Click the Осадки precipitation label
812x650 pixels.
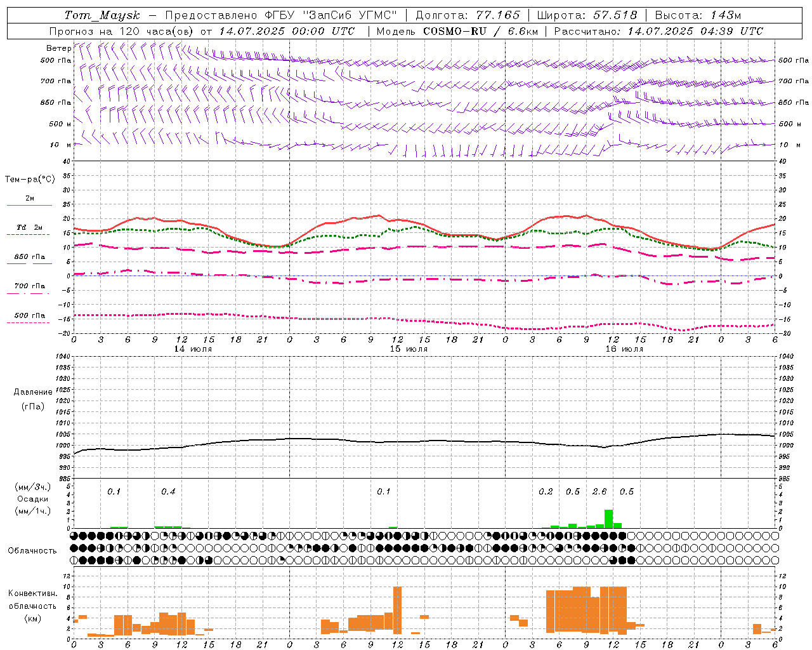tap(33, 499)
